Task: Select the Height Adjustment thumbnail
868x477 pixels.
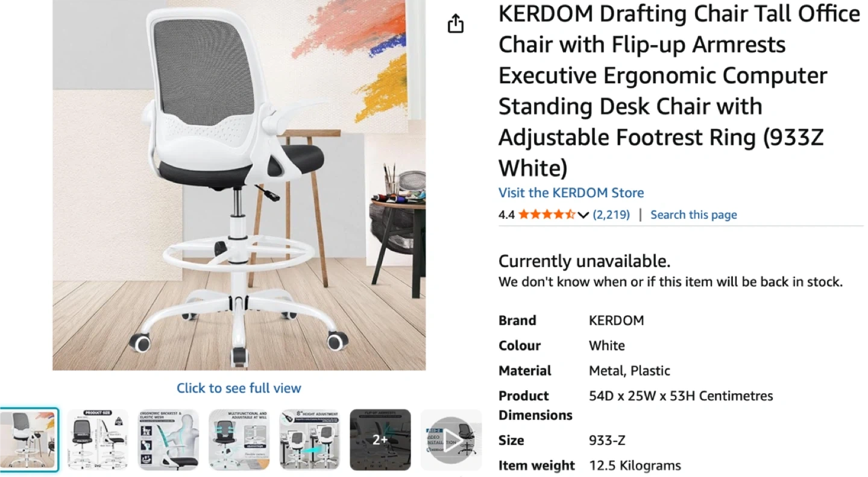Action: pyautogui.click(x=310, y=440)
